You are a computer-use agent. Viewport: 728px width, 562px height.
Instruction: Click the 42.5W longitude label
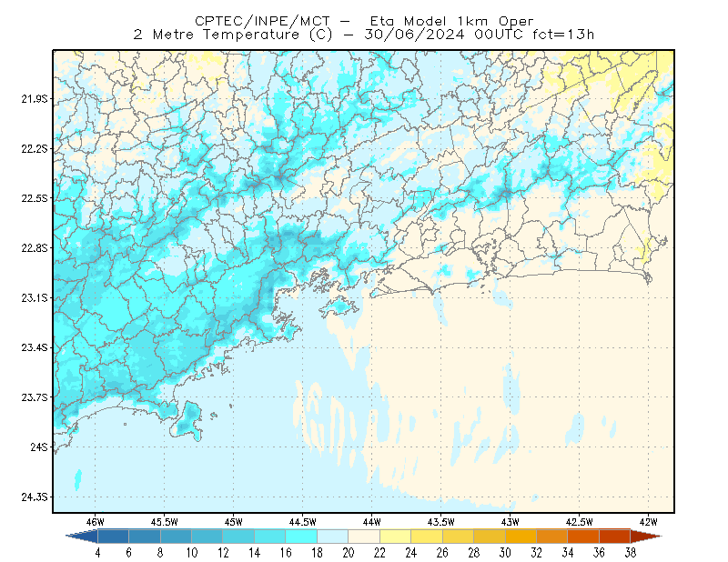pyautogui.click(x=580, y=522)
